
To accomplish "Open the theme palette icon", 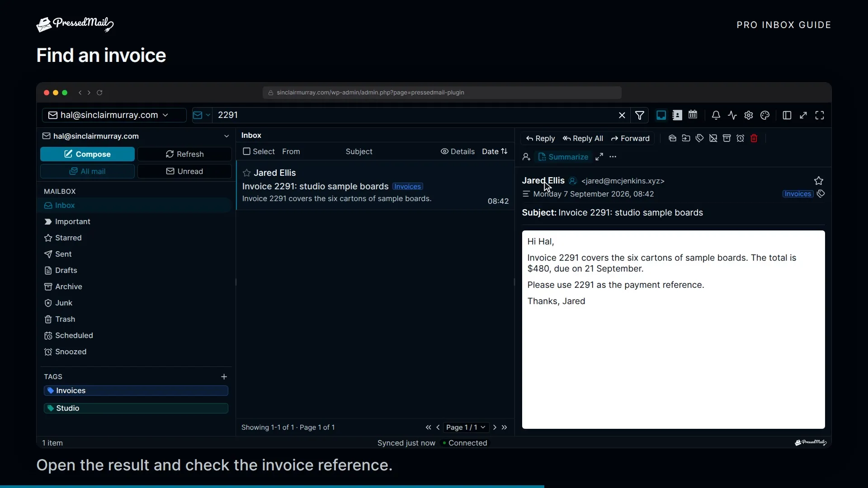I will click(765, 115).
